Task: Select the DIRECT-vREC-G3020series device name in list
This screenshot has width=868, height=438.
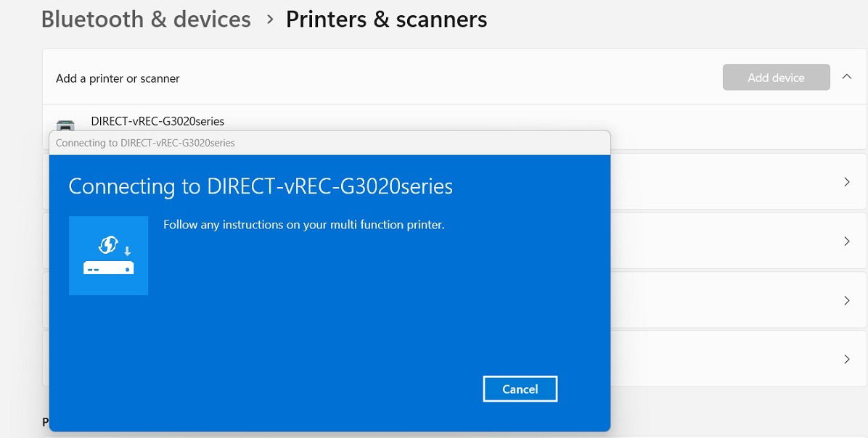Action: [157, 121]
